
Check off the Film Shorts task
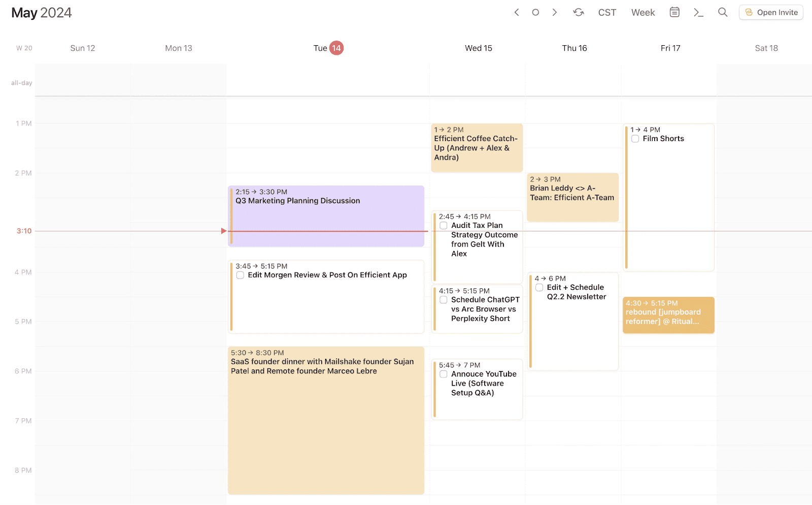[635, 138]
